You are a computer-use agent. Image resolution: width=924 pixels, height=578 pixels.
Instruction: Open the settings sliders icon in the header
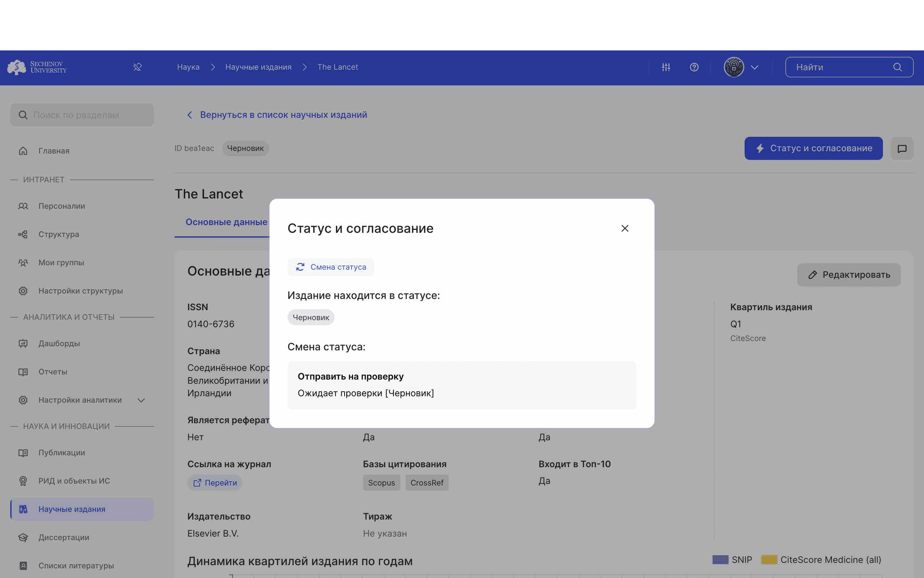(x=666, y=67)
